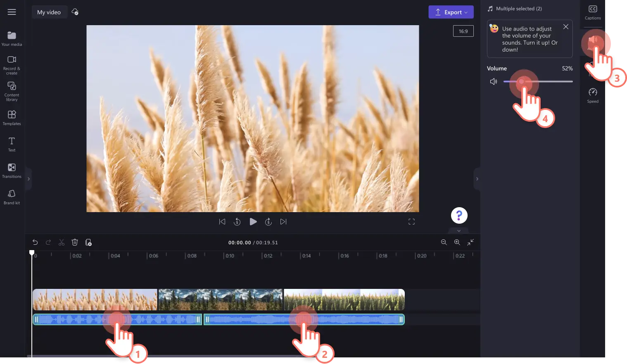Click the Multiple selected (2) label

[x=519, y=9]
